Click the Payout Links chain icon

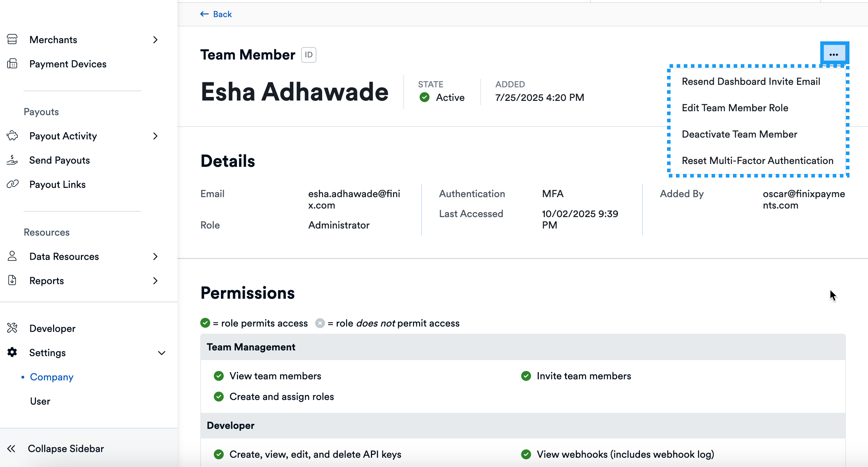pyautogui.click(x=12, y=184)
